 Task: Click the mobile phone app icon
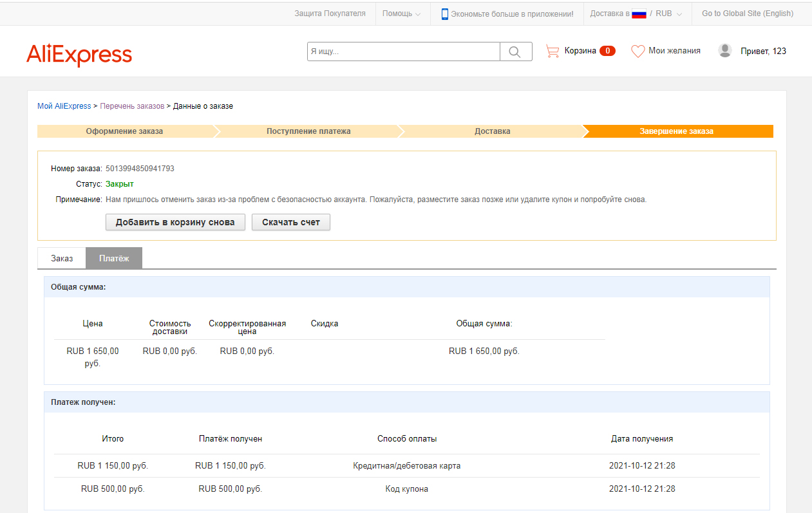click(444, 14)
